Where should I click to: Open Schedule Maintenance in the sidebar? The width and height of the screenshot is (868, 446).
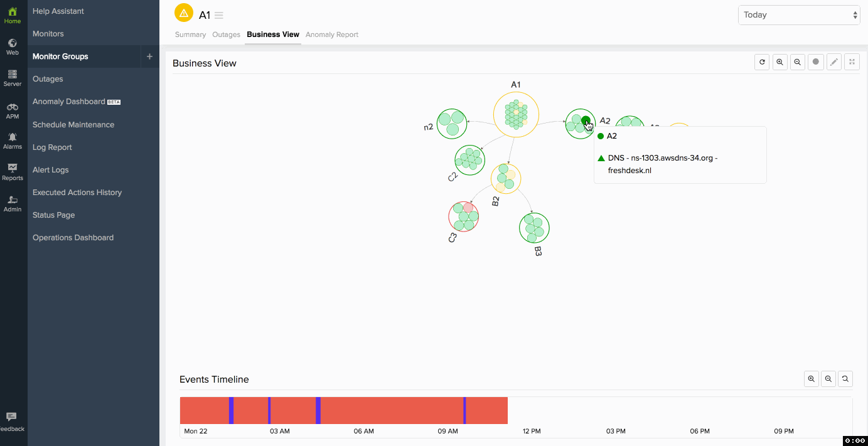click(x=73, y=125)
